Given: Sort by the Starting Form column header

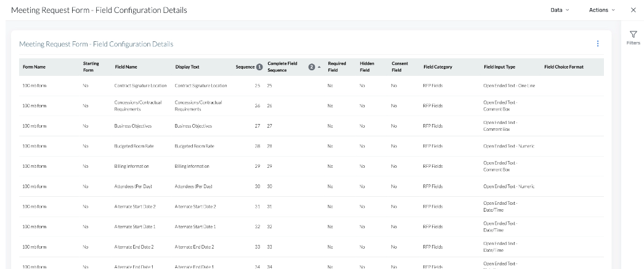Looking at the screenshot, I should (x=91, y=67).
